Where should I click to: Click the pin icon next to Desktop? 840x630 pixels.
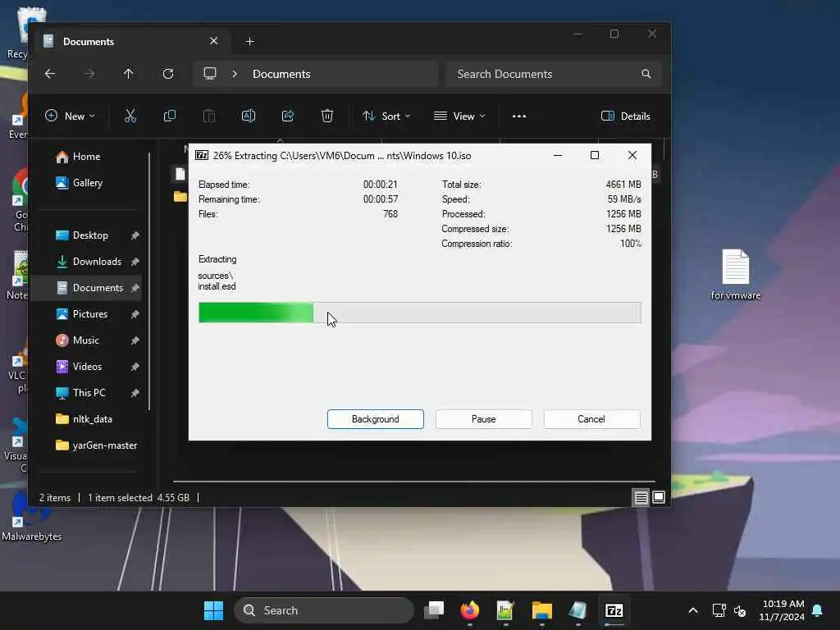135,235
